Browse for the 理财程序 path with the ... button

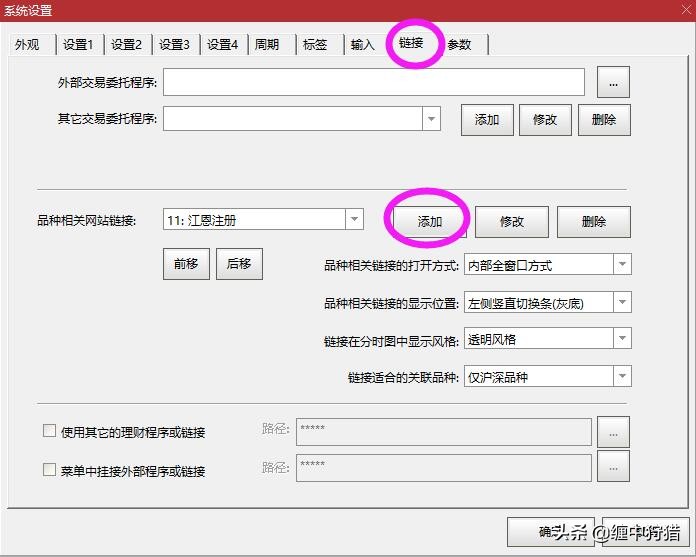[613, 432]
